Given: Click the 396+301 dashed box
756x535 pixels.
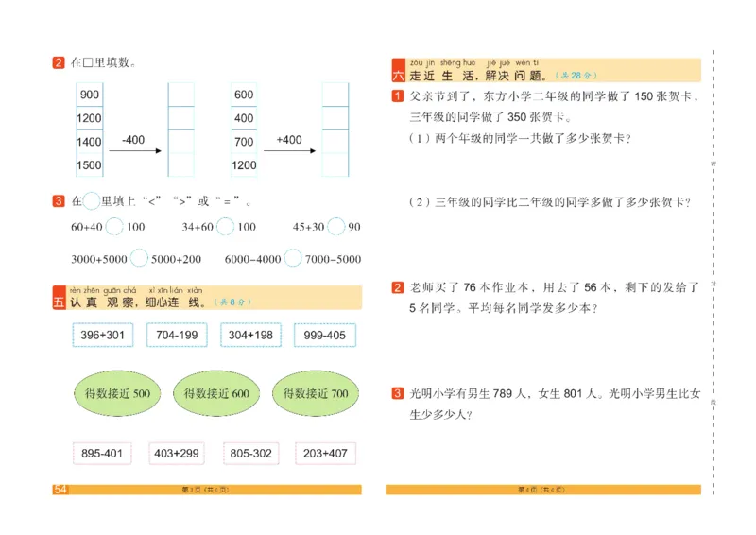Looking at the screenshot, I should pos(103,335).
